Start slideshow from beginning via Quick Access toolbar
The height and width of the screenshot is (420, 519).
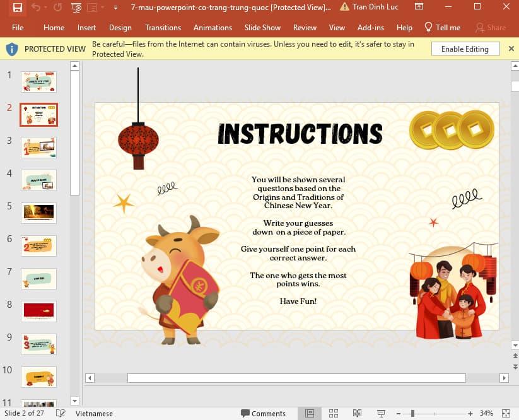click(76, 8)
